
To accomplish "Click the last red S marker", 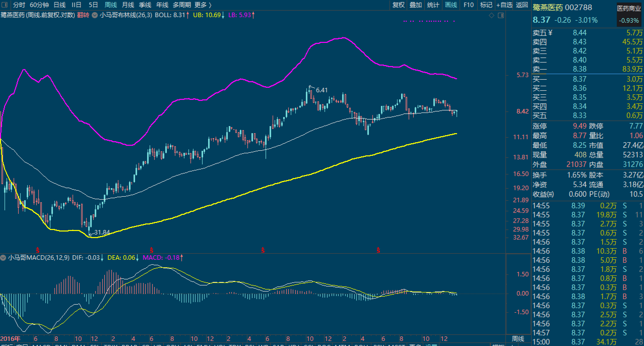I will [x=378, y=250].
